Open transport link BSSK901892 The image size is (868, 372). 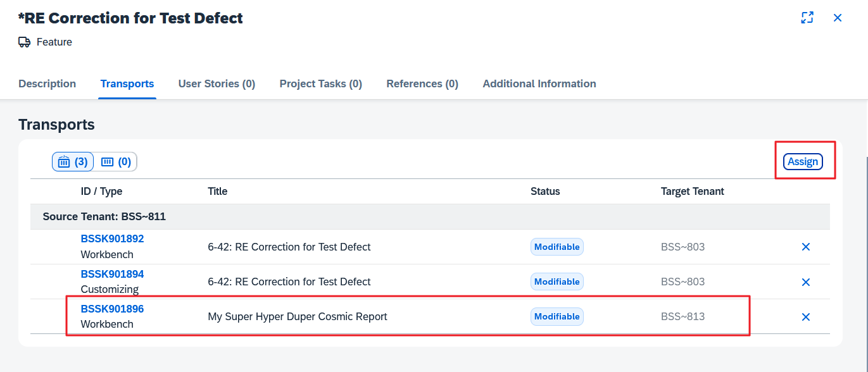click(112, 239)
